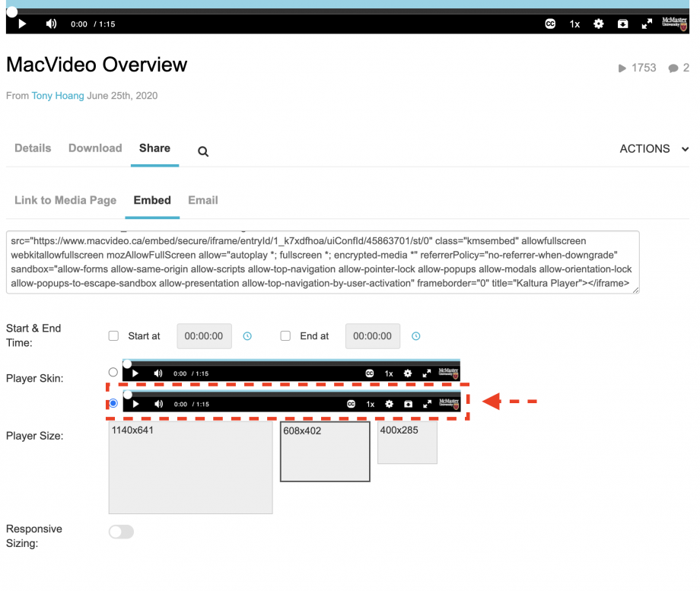Viewport: 700px width, 591px height.
Task: Select the first player skin radio button
Action: click(x=113, y=372)
